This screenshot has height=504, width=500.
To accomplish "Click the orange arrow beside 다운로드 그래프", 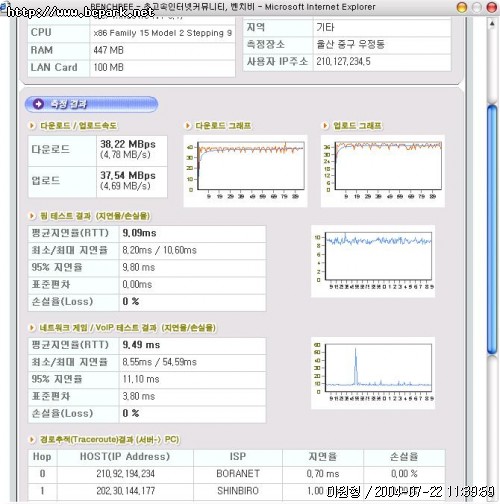I will click(x=188, y=126).
